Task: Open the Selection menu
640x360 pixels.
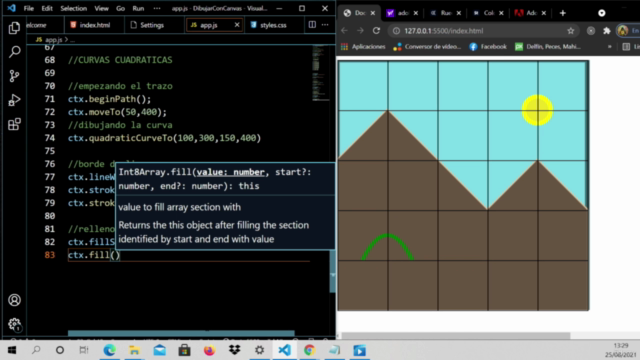Action: [73, 8]
